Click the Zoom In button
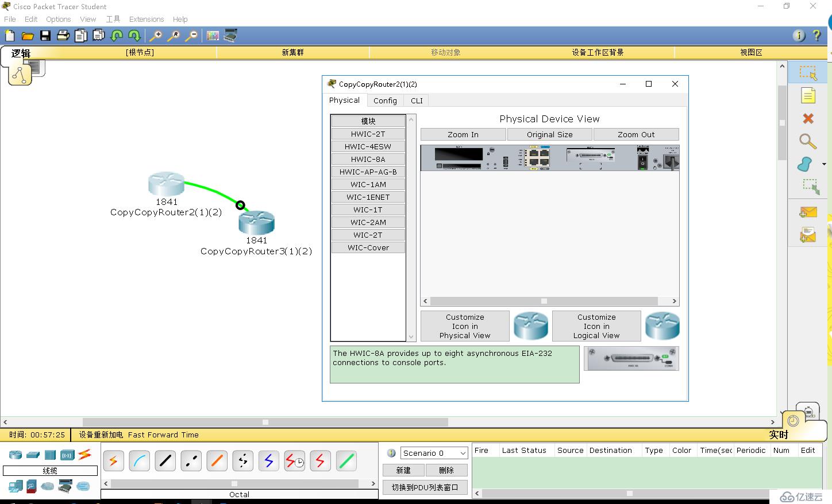Screen dimensions: 832x504 point(463,134)
